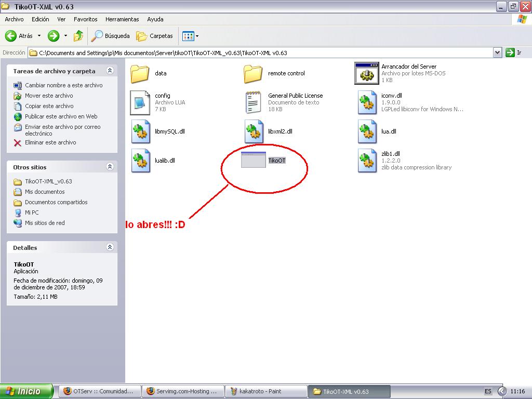Open the Forward history dropdown arrow
The image size is (532, 399).
point(66,36)
